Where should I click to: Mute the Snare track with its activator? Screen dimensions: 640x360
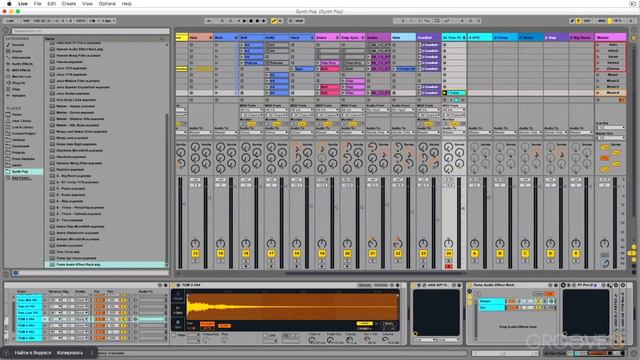coord(322,253)
